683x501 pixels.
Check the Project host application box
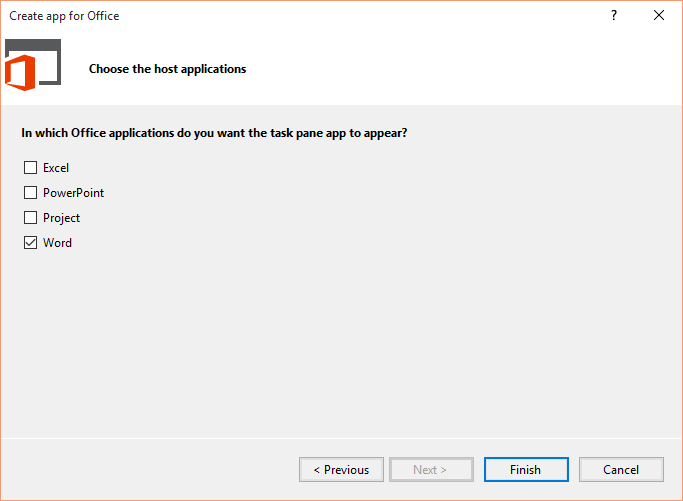click(30, 217)
